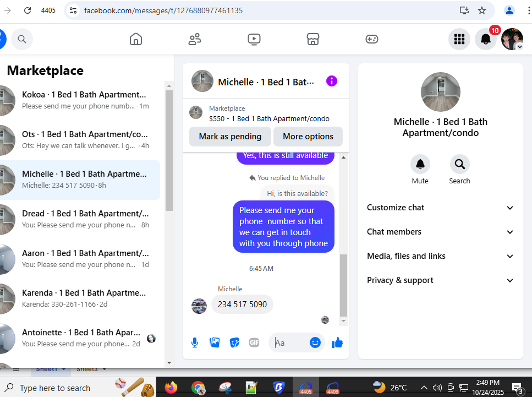This screenshot has width=532, height=397.
Task: Click Michelle conversation header title
Action: coord(266,82)
